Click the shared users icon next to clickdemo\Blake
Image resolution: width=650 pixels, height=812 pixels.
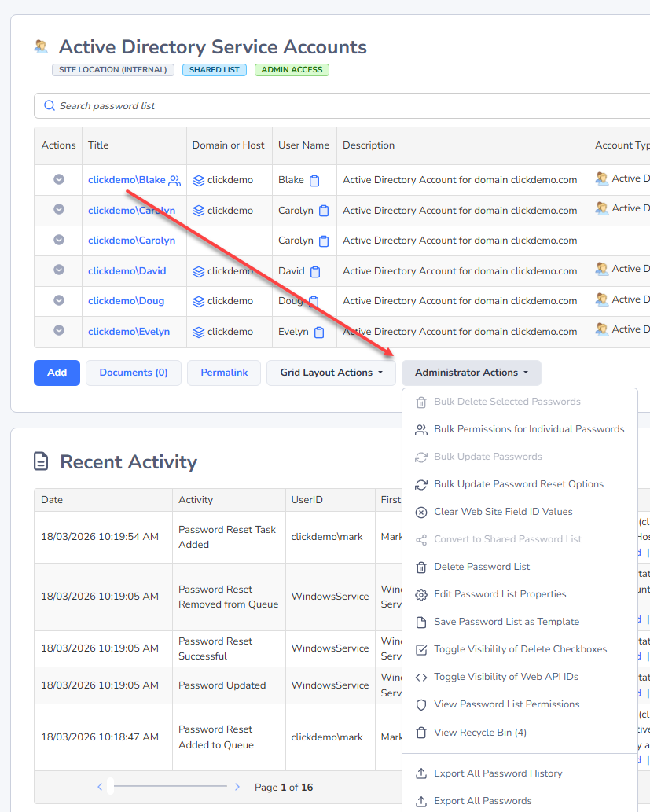coord(174,181)
